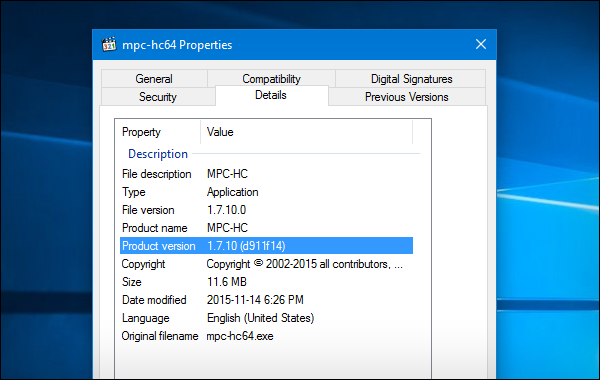Select the Language row

tap(266, 318)
